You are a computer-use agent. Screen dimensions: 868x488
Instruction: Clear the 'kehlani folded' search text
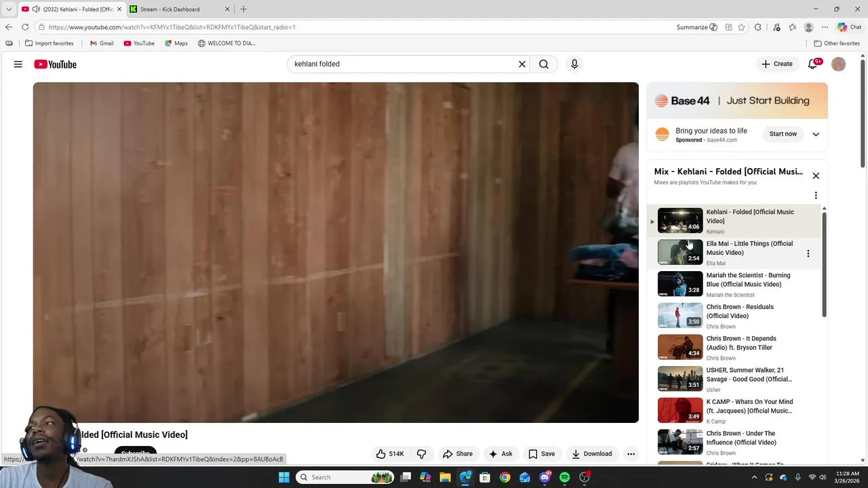[522, 64]
